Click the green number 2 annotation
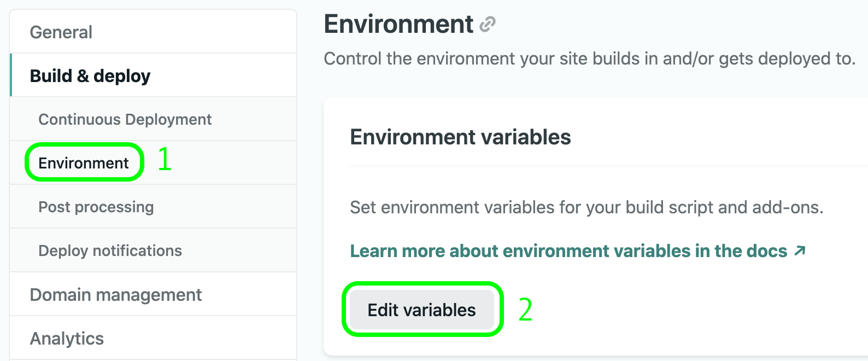 tap(525, 310)
